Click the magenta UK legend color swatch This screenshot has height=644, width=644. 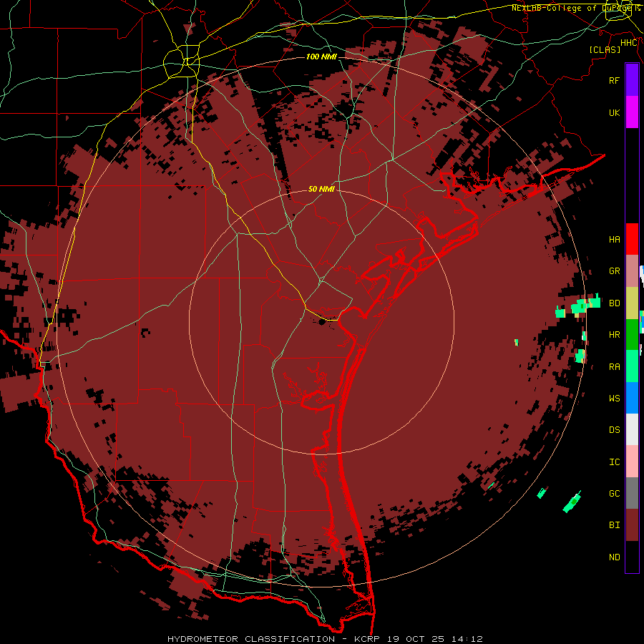tap(632, 112)
